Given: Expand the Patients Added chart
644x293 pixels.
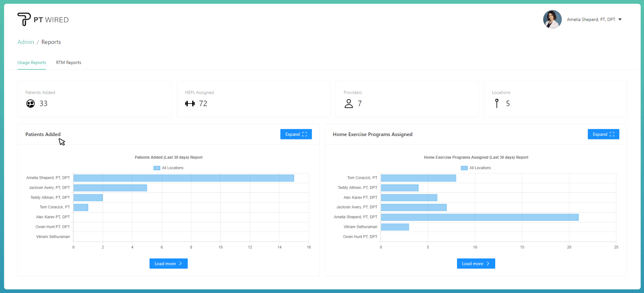Looking at the screenshot, I should point(296,134).
